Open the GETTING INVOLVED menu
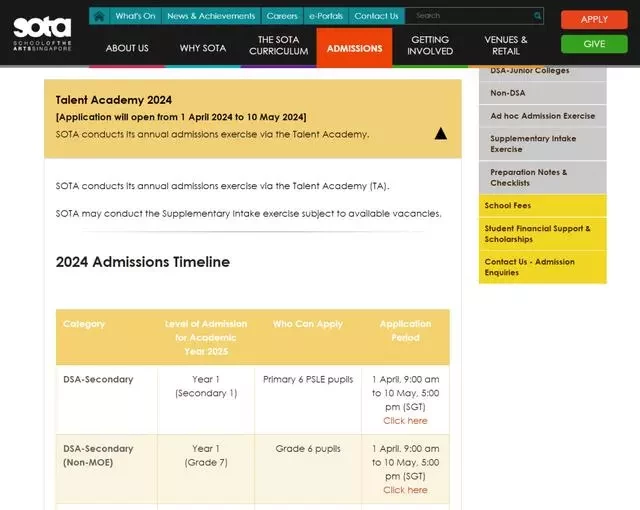Viewport: 640px width, 510px height. tap(430, 46)
